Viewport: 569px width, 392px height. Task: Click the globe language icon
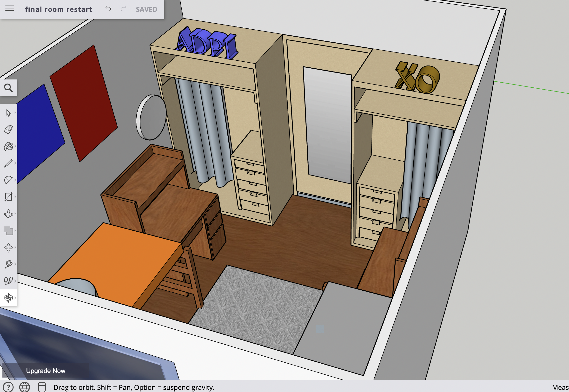pyautogui.click(x=25, y=387)
